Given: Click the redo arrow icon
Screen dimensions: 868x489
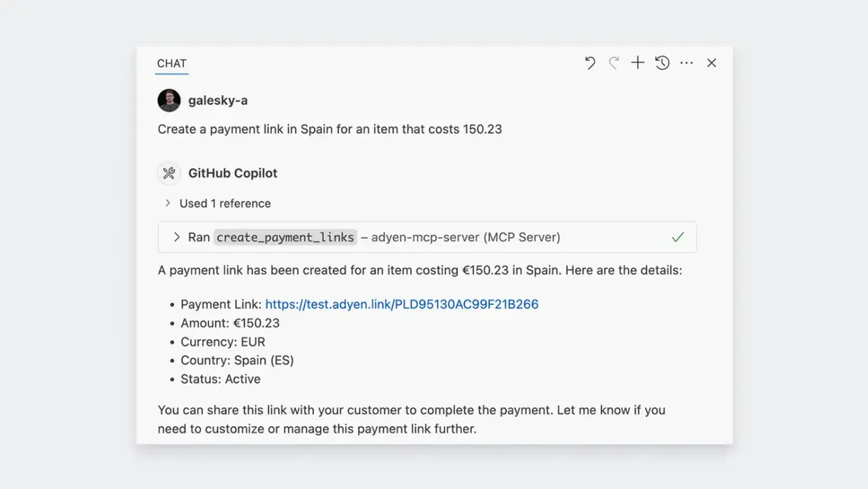Looking at the screenshot, I should coord(614,63).
